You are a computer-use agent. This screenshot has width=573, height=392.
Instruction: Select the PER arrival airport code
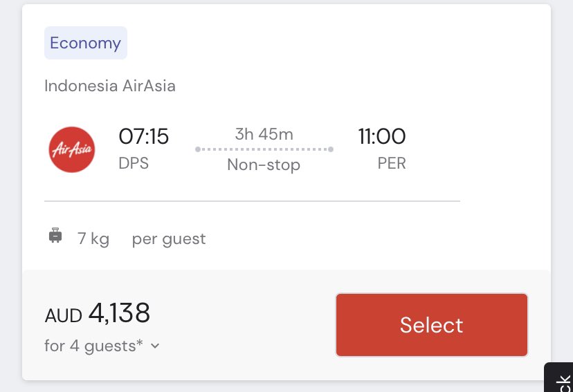click(x=392, y=164)
